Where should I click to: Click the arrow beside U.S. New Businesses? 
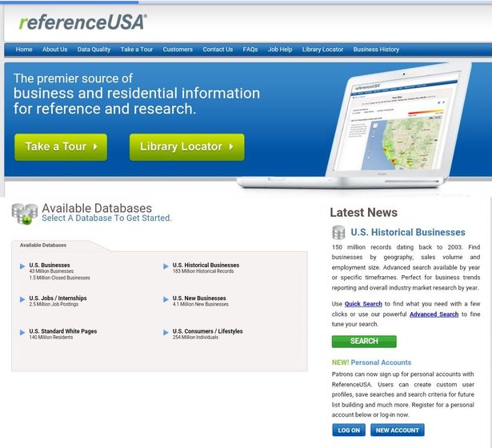click(166, 299)
